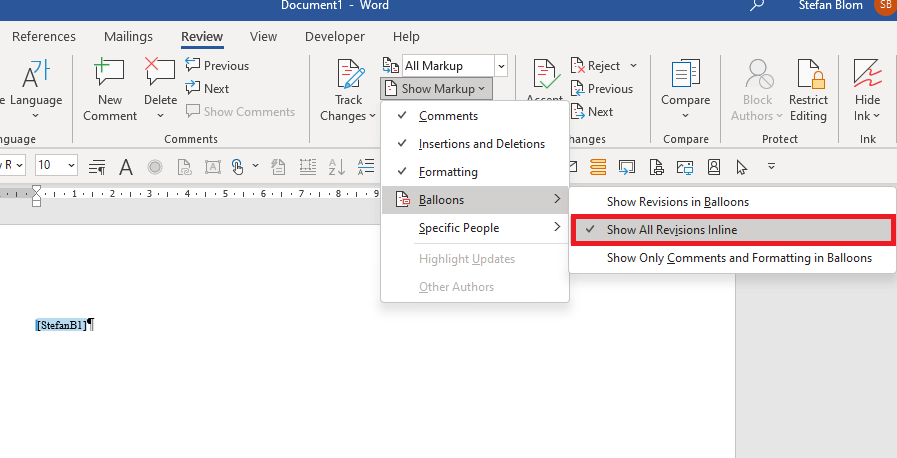
Task: Go to Next change in Changes group
Action: tap(592, 111)
